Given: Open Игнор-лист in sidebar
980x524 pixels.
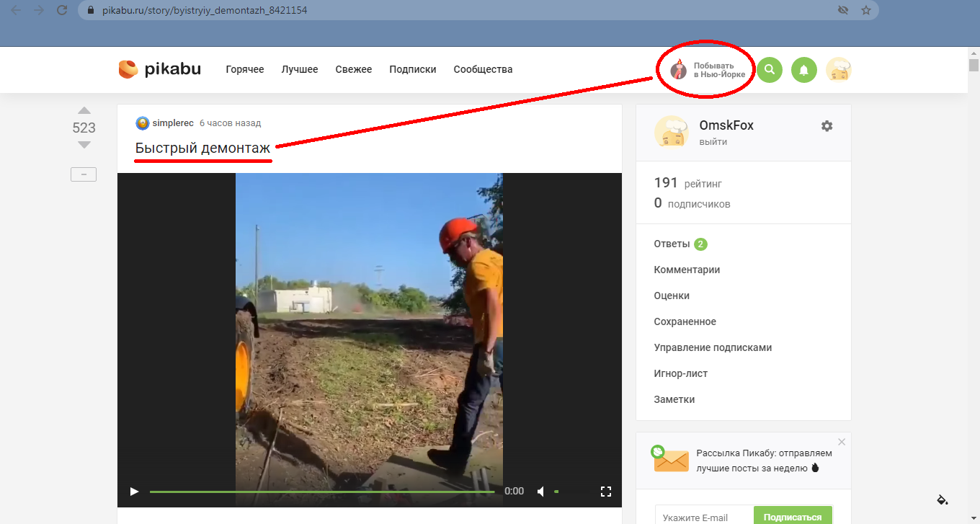Looking at the screenshot, I should point(681,373).
